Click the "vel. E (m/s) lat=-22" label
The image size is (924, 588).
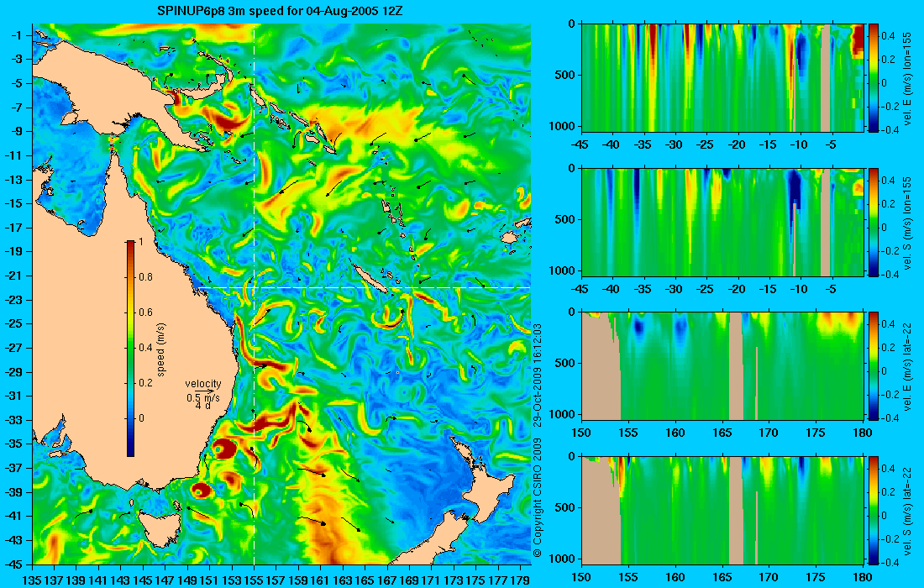907,368
